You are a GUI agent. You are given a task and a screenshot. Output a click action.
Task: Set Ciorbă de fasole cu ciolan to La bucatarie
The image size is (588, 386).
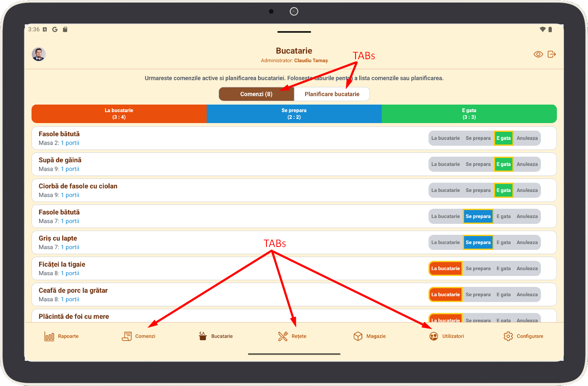pos(446,190)
